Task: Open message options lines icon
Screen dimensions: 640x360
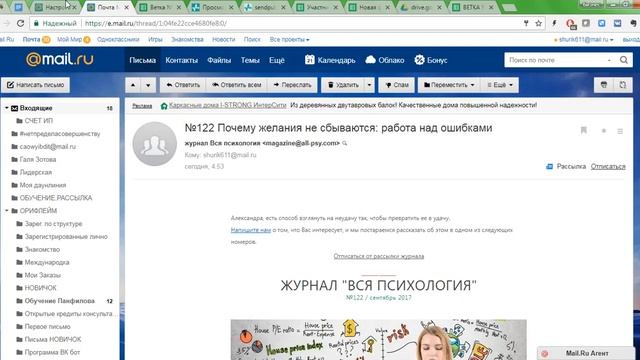Action: (x=620, y=131)
